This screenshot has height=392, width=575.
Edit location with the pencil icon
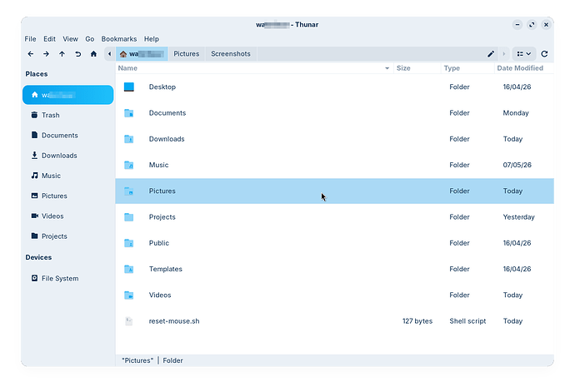(491, 54)
